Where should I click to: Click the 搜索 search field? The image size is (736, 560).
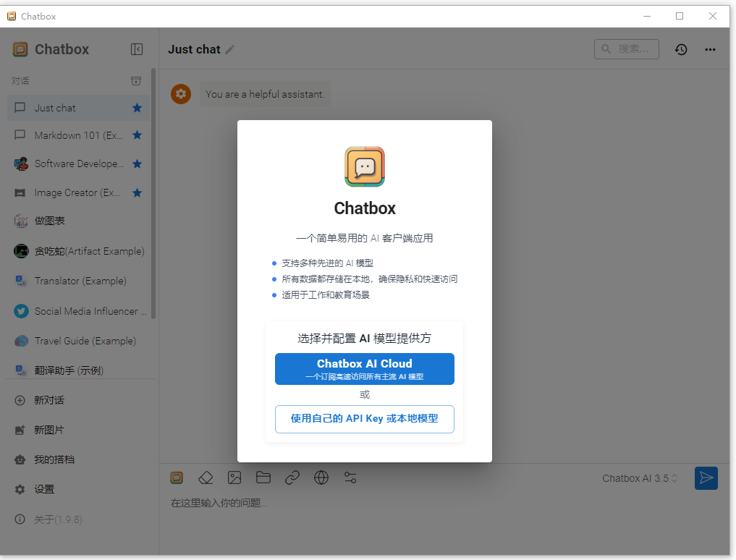click(x=626, y=48)
